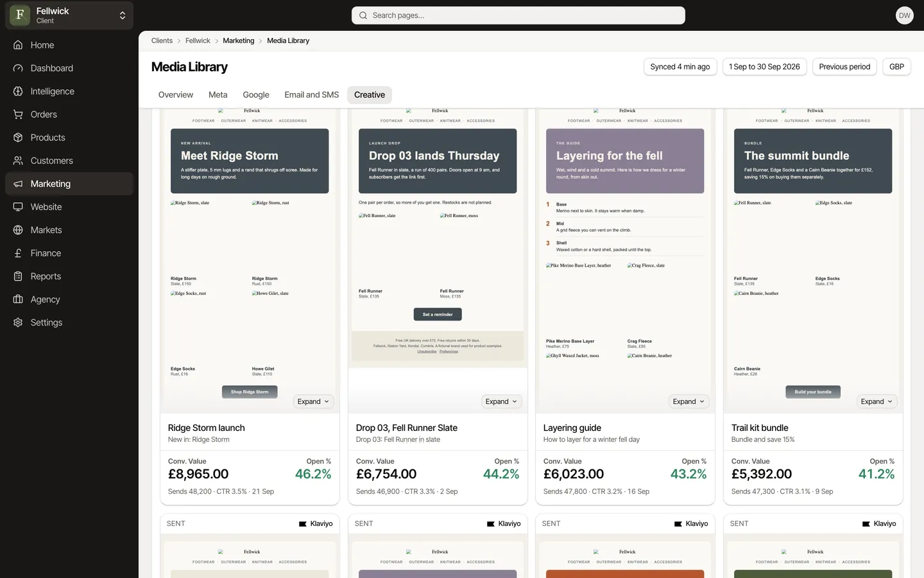Expand the Ridge Storm launch preview
924x578 pixels.
tap(314, 401)
